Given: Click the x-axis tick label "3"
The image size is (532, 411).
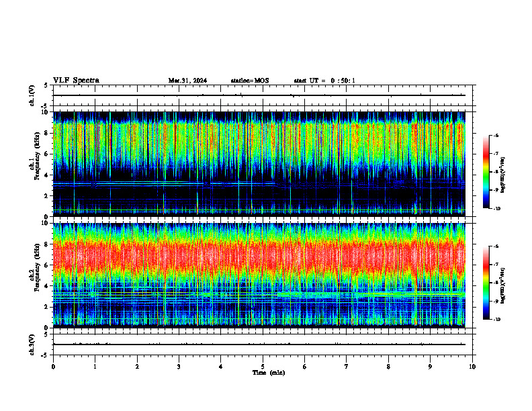Looking at the screenshot, I should 179,367.
